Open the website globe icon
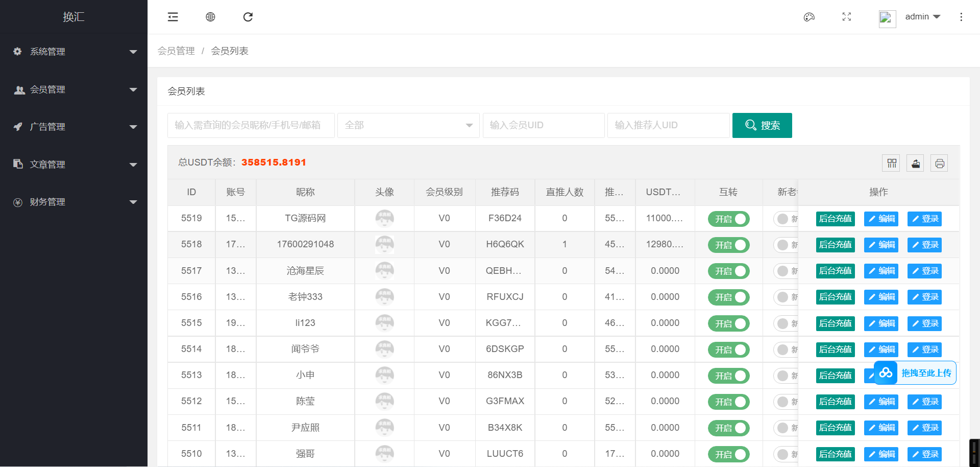Screen dimensions: 980x467 pos(210,17)
